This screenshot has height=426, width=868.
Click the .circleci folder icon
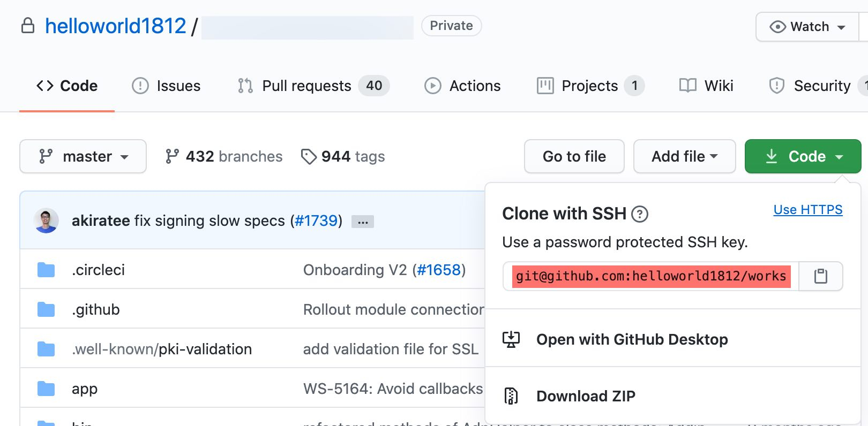click(46, 270)
